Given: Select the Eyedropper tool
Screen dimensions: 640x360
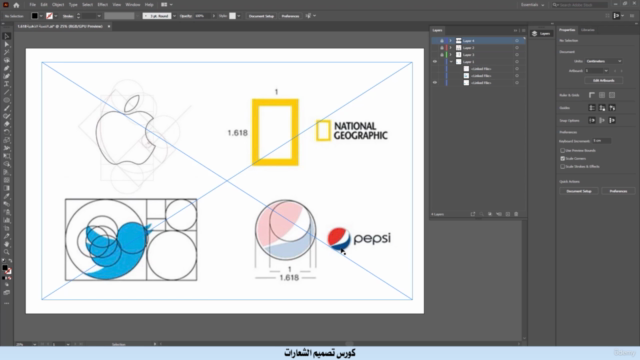Looking at the screenshot, I should point(7,196).
